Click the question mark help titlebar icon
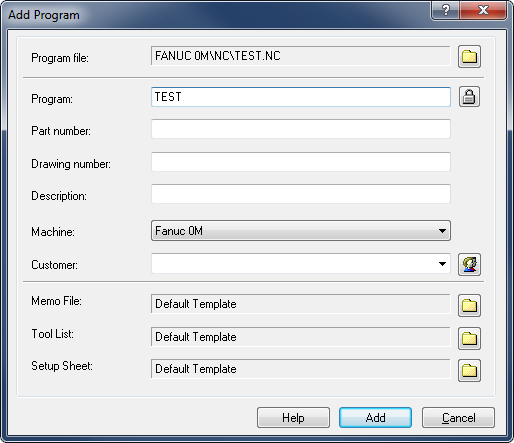The image size is (514, 443). pos(445,10)
